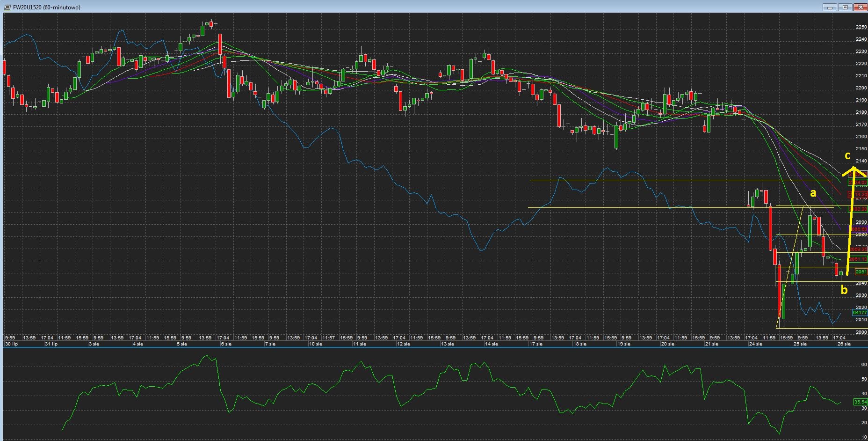Click the '14 sie' date on time axis
868x441 pixels.
pyautogui.click(x=491, y=344)
